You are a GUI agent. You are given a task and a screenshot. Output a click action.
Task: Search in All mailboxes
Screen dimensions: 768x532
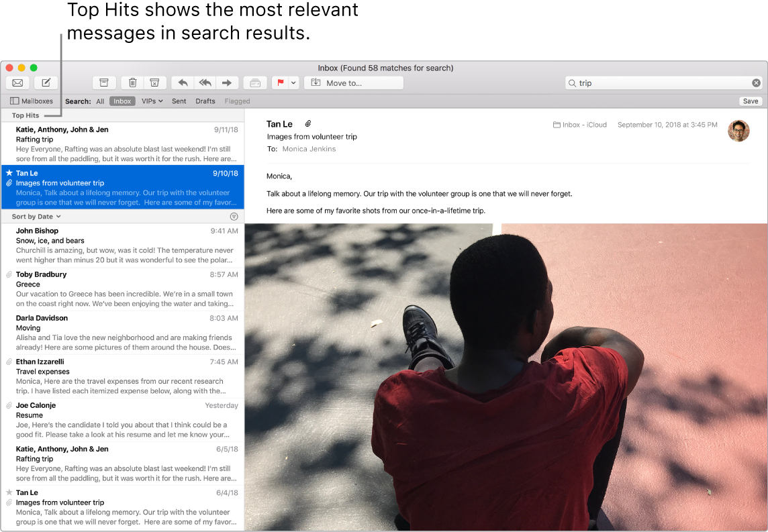[100, 101]
